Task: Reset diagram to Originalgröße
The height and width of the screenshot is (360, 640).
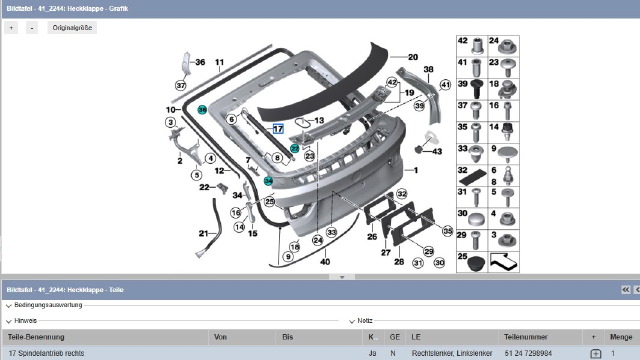Action: coord(72,28)
